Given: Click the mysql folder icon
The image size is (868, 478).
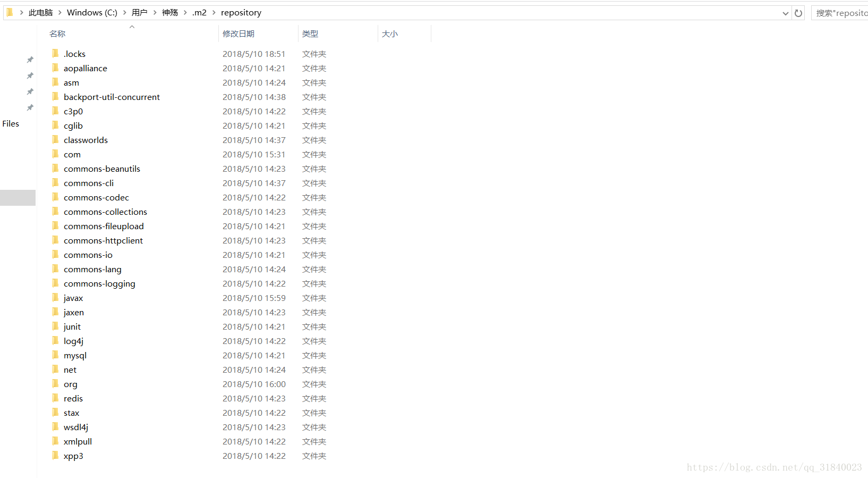Looking at the screenshot, I should pyautogui.click(x=55, y=355).
